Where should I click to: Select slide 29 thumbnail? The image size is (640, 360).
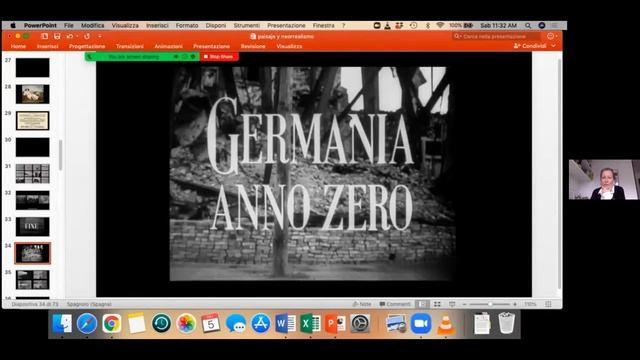[33, 121]
